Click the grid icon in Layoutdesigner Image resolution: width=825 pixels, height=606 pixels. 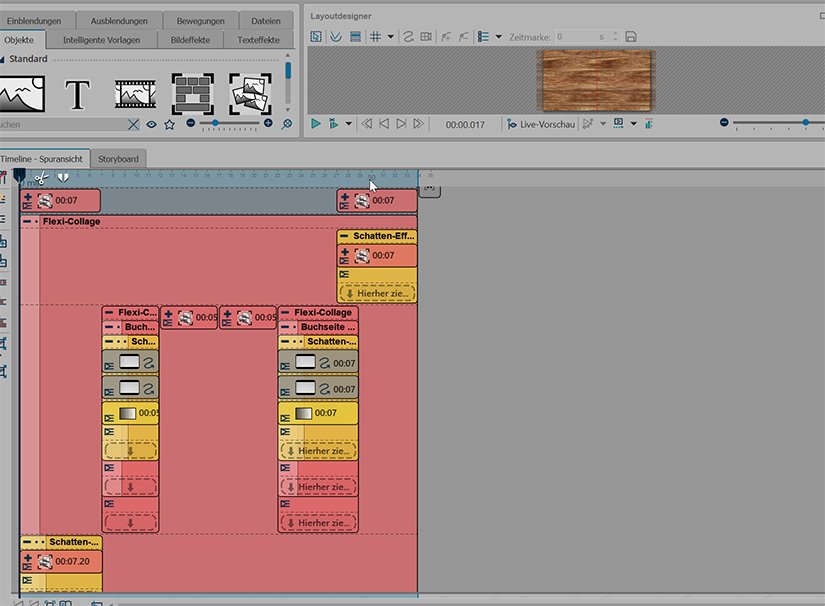(x=375, y=36)
